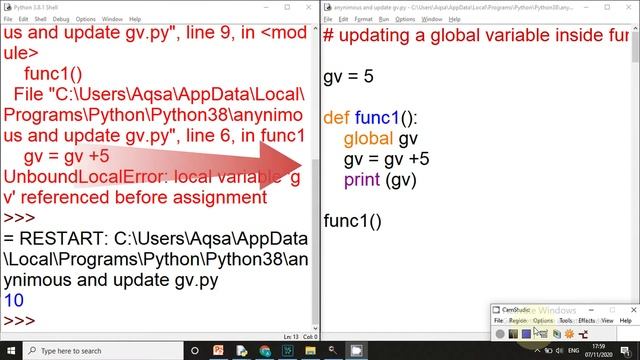Open the File menu in Python Shell

pyautogui.click(x=8, y=19)
